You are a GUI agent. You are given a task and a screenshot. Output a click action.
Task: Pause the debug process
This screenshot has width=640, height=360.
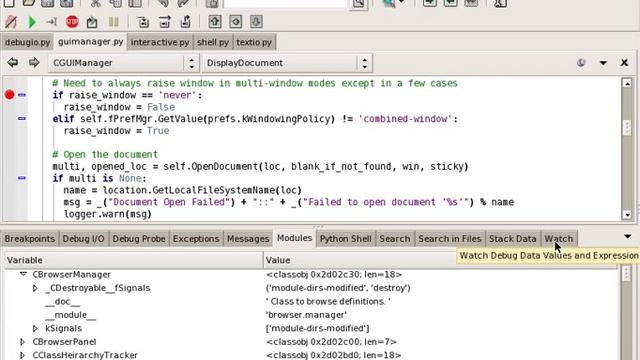(x=114, y=22)
